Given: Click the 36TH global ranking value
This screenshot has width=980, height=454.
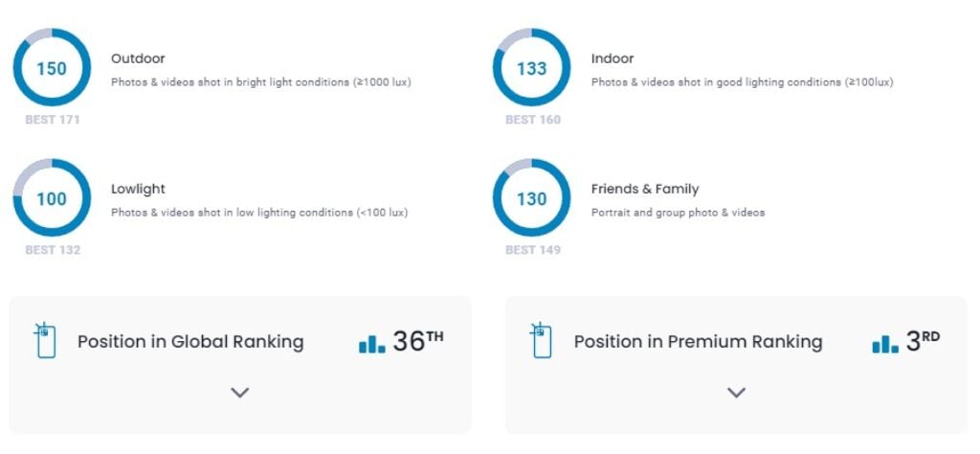Looking at the screenshot, I should tap(418, 341).
